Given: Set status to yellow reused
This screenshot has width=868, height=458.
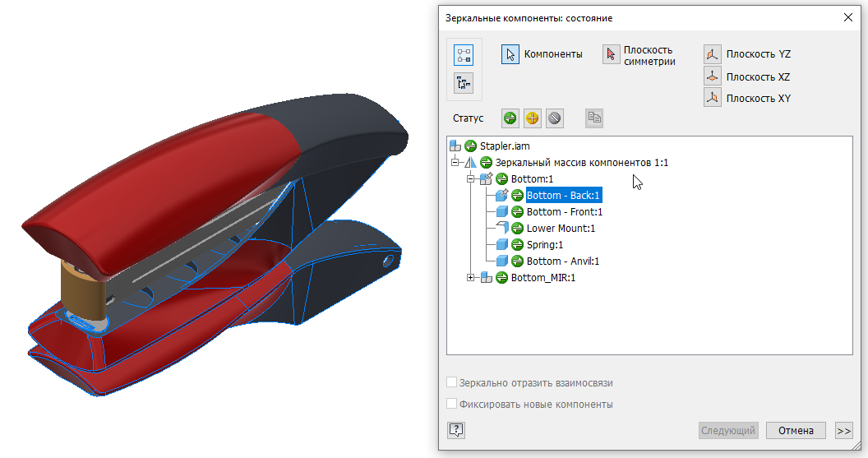Looking at the screenshot, I should [x=532, y=118].
